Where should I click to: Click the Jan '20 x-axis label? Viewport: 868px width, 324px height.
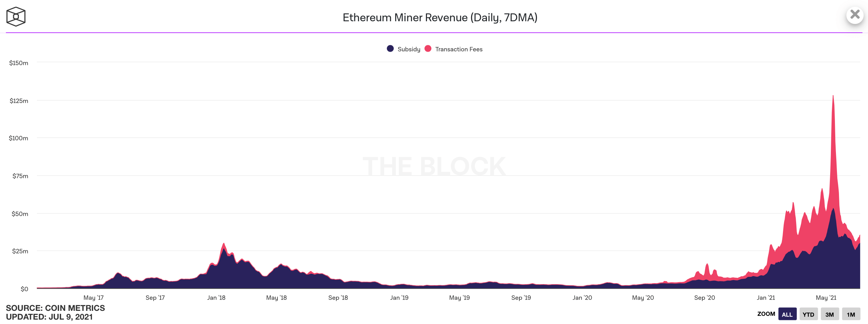(582, 298)
